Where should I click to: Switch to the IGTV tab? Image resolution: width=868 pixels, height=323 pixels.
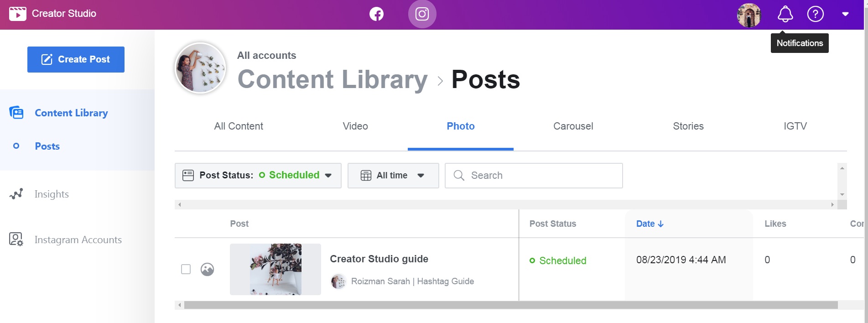(x=795, y=126)
